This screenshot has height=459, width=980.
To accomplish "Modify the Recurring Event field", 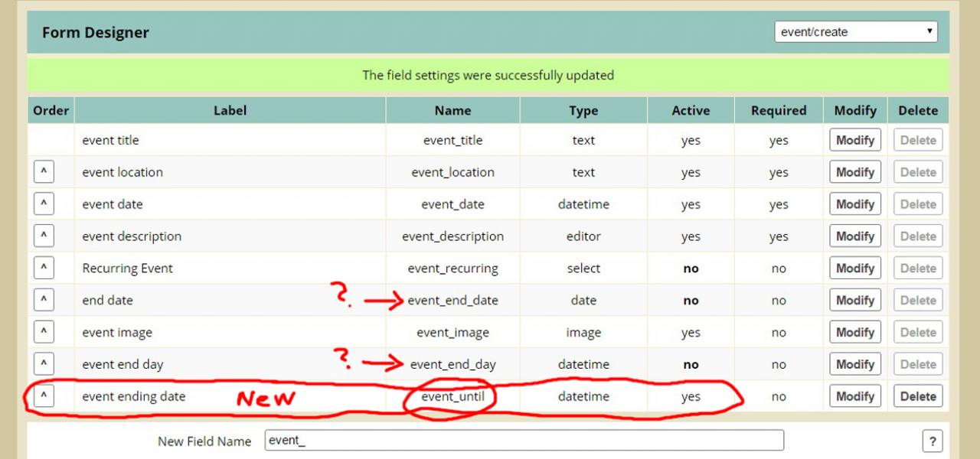I will (855, 269).
